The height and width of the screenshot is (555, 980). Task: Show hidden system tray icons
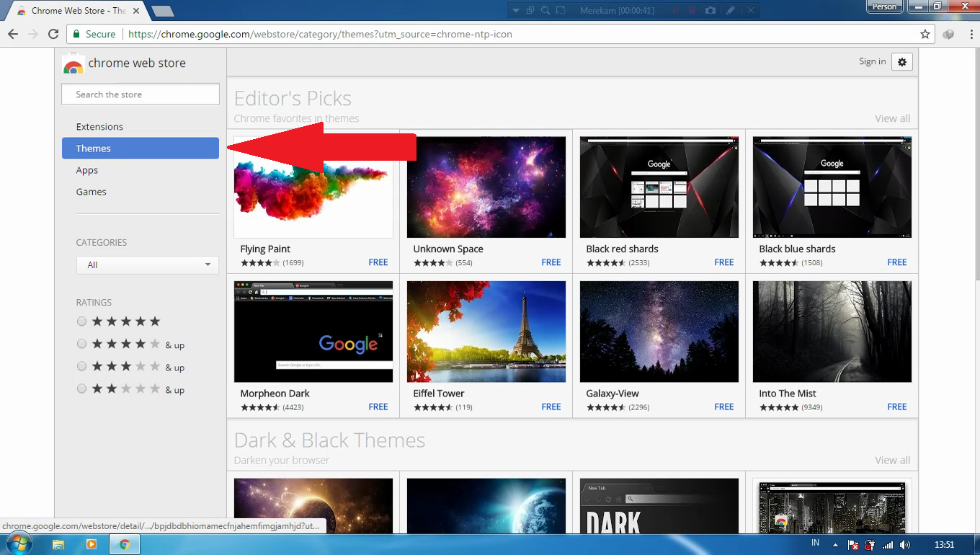pyautogui.click(x=835, y=545)
